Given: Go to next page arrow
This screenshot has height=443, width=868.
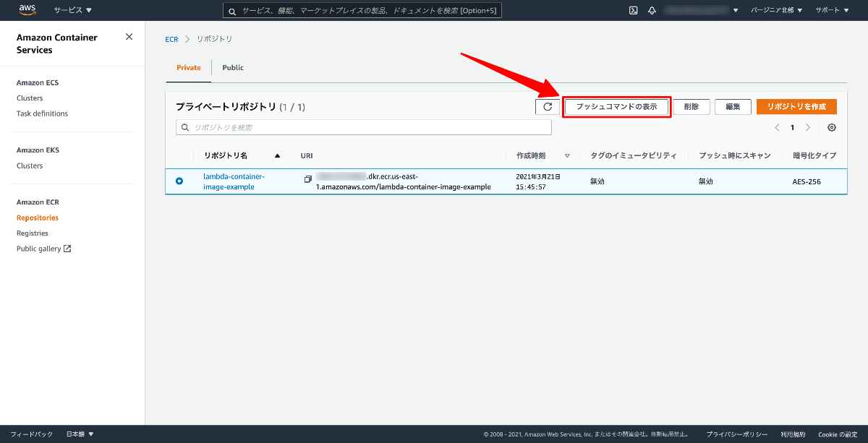Looking at the screenshot, I should pyautogui.click(x=808, y=127).
